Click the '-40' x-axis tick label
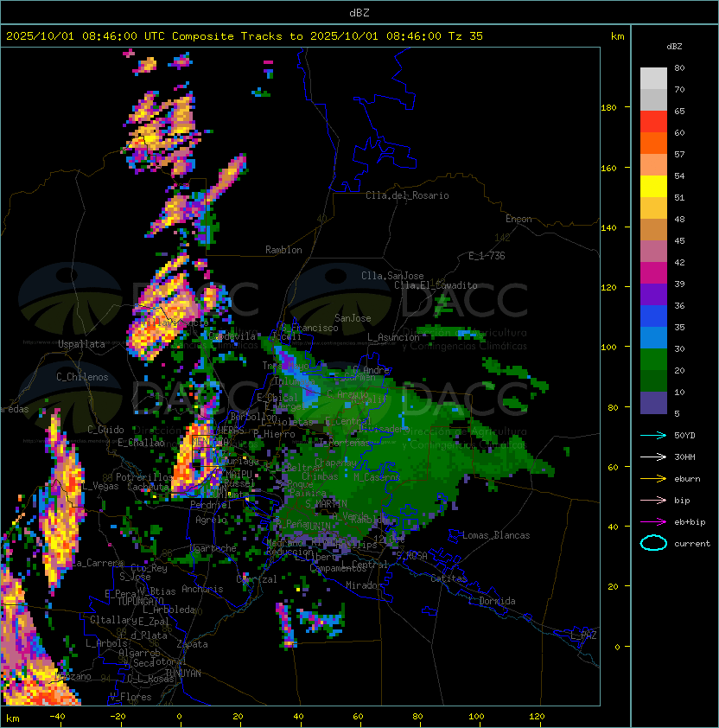The height and width of the screenshot is (728, 719). point(57,717)
